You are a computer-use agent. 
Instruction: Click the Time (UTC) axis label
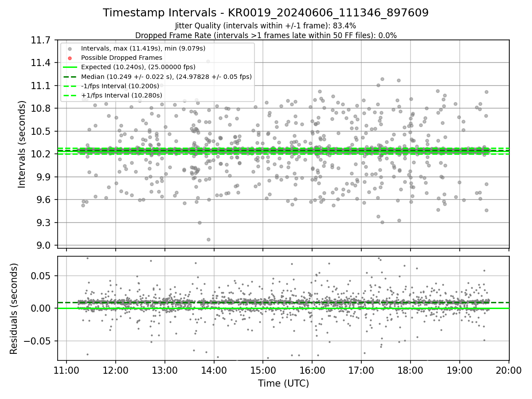[x=283, y=383]
